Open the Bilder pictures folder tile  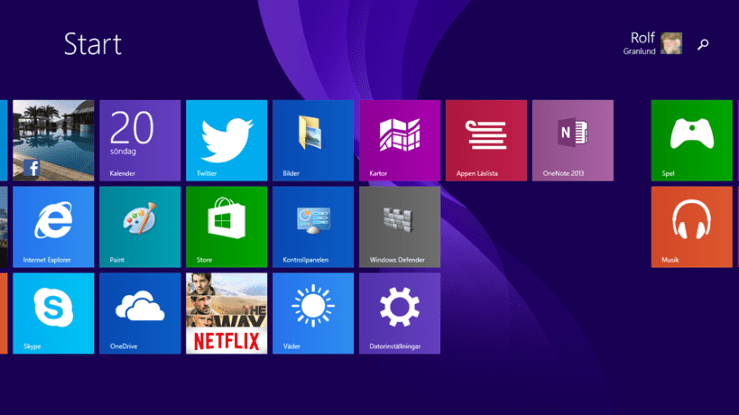coord(313,140)
